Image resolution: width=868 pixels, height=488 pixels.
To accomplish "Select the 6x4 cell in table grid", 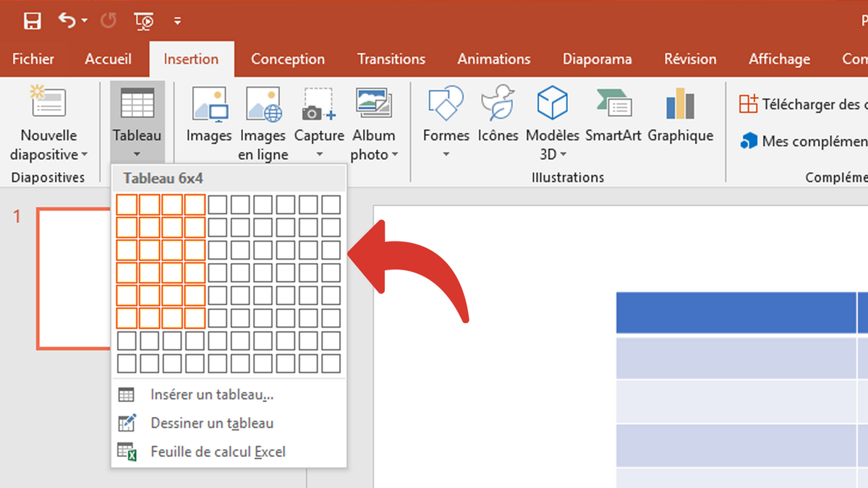I will (x=195, y=317).
